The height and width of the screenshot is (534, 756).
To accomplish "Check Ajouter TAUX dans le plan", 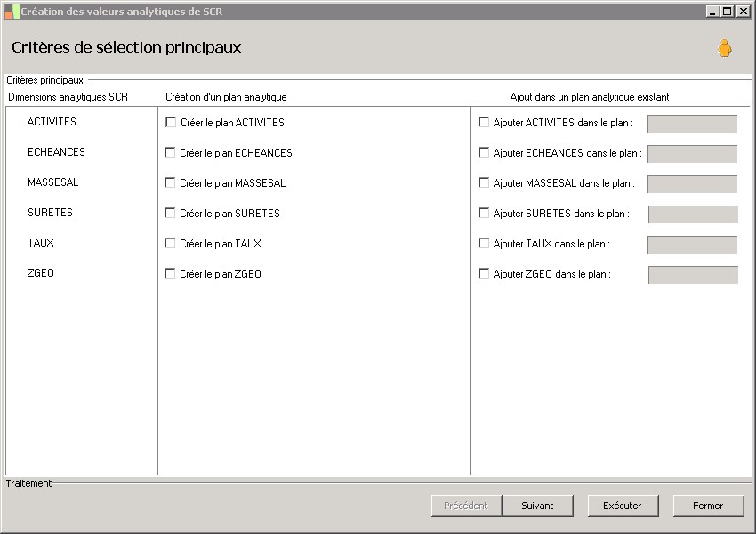I will click(484, 244).
